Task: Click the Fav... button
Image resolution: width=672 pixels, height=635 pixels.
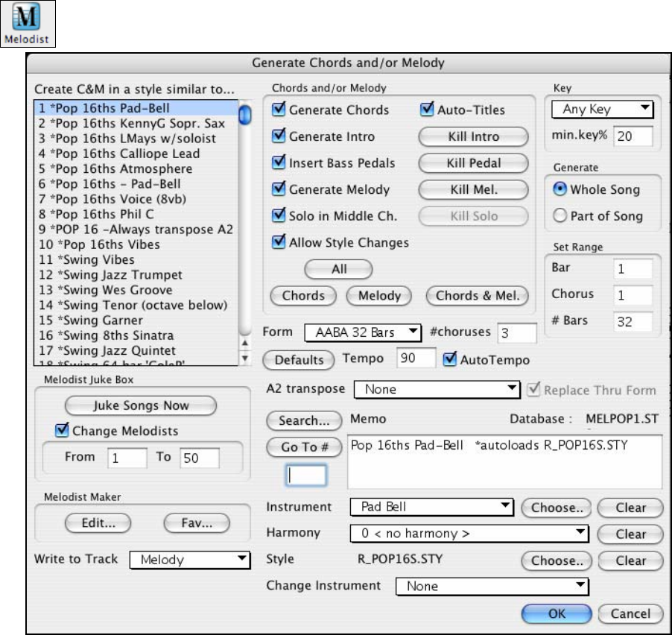Action: (x=197, y=523)
